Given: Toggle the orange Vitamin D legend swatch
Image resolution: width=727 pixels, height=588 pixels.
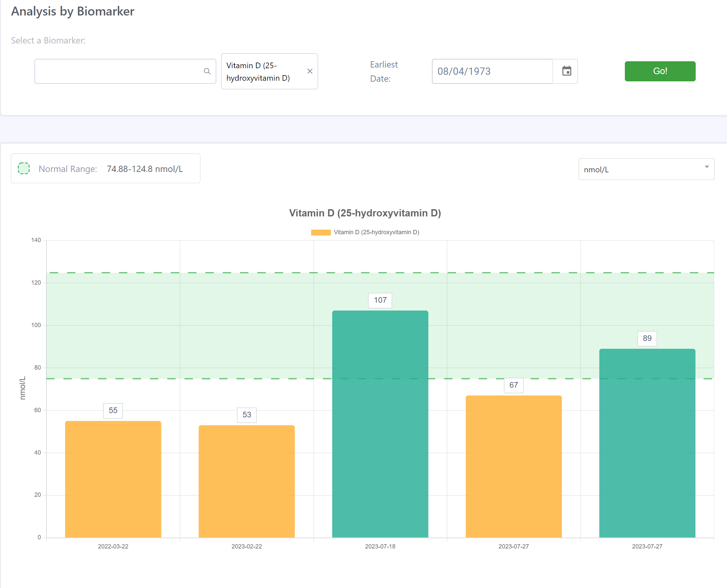Looking at the screenshot, I should [x=320, y=232].
